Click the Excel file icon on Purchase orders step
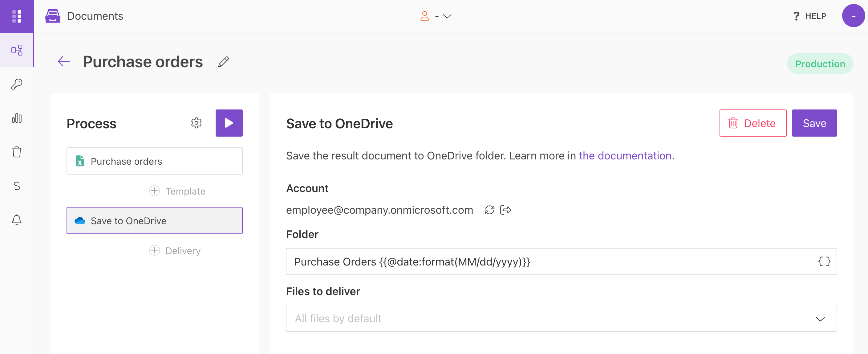 coord(80,161)
